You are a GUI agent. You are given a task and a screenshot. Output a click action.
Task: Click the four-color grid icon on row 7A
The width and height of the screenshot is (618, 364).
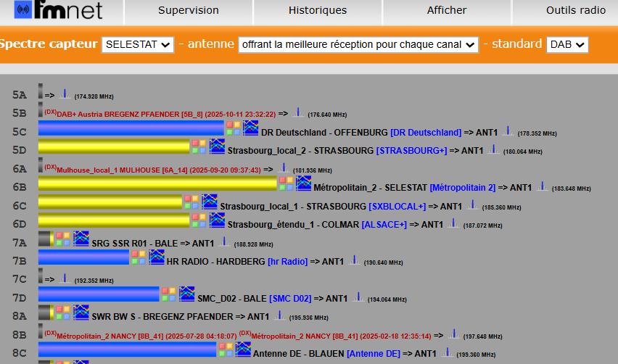click(63, 239)
